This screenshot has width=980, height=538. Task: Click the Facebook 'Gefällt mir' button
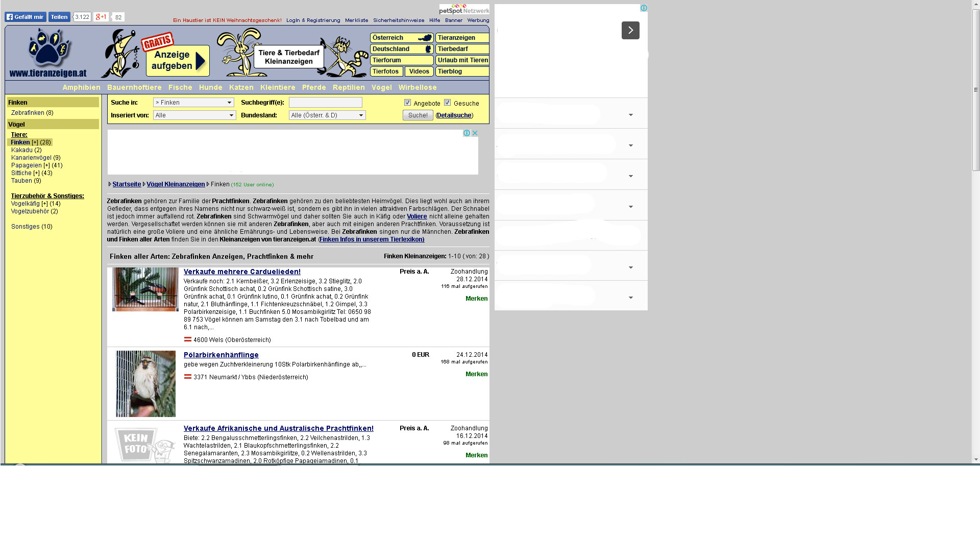click(x=26, y=17)
